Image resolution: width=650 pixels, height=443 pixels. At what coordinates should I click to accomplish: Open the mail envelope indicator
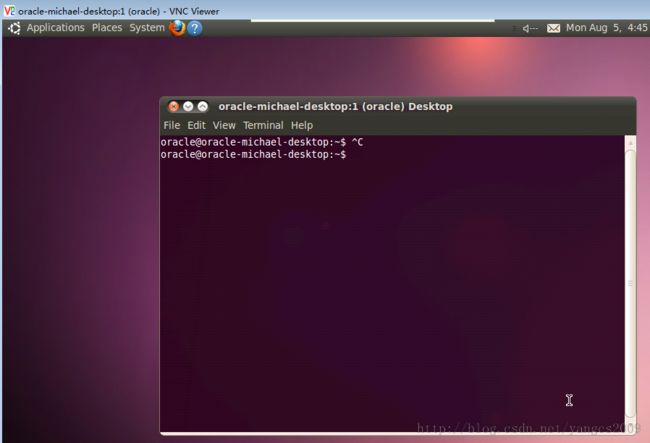[553, 28]
